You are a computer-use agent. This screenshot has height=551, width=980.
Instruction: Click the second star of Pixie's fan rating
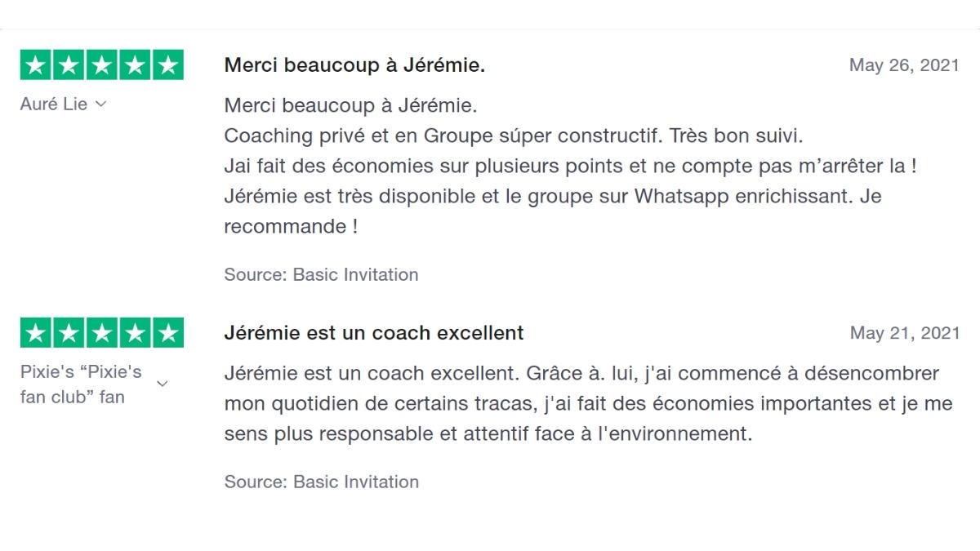(x=69, y=333)
